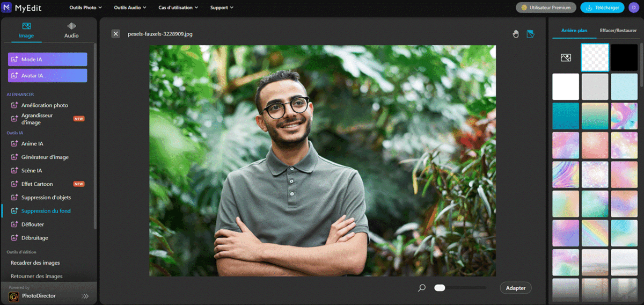Collapse sidebar with double chevron
Screen dimensions: 644x305
click(85, 296)
